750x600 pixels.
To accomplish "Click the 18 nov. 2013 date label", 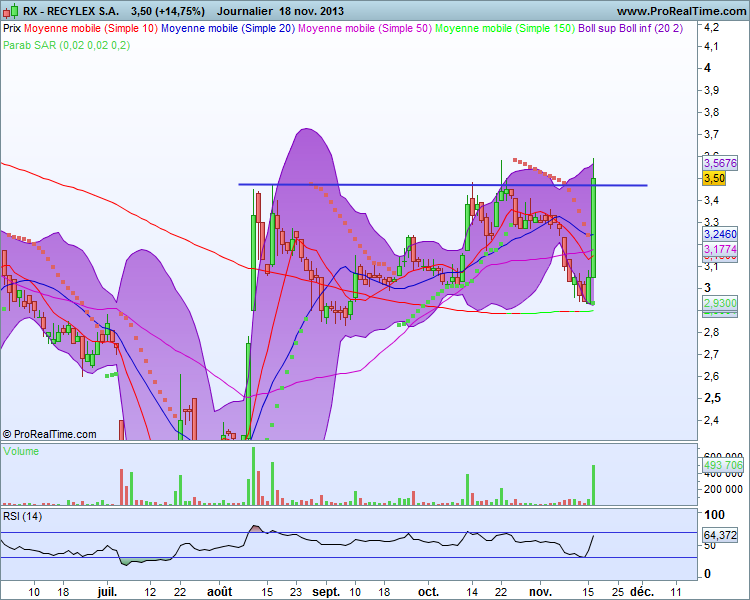I will tap(312, 11).
